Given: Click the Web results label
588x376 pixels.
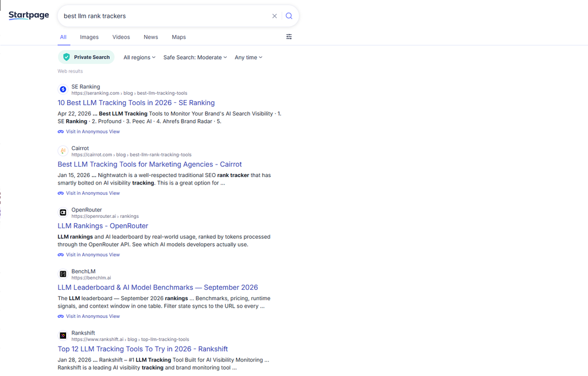Looking at the screenshot, I should click(70, 71).
